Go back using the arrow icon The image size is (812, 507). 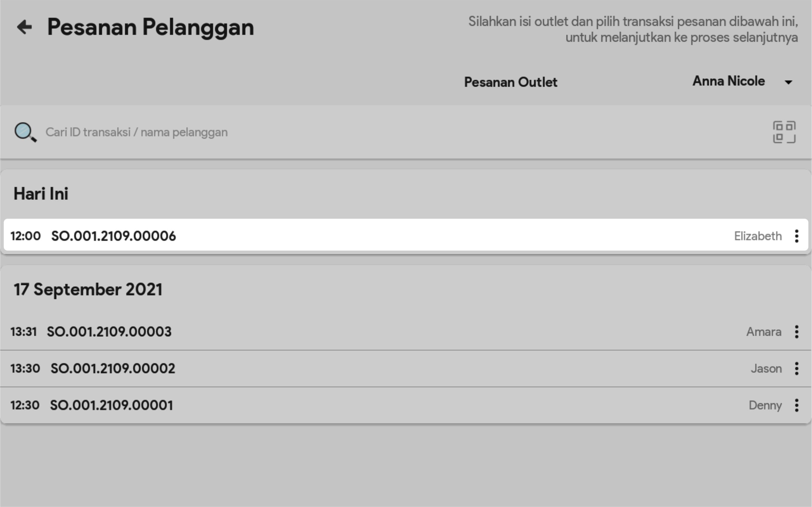point(24,27)
